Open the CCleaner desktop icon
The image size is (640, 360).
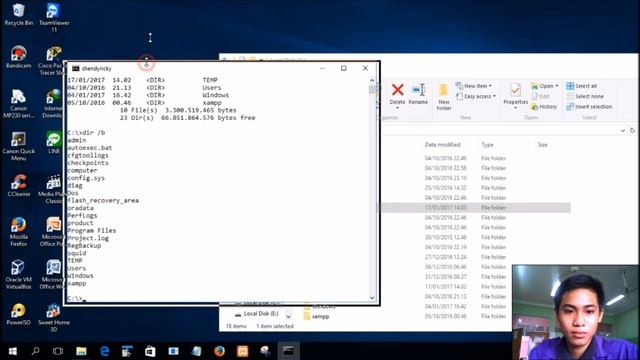(18, 186)
